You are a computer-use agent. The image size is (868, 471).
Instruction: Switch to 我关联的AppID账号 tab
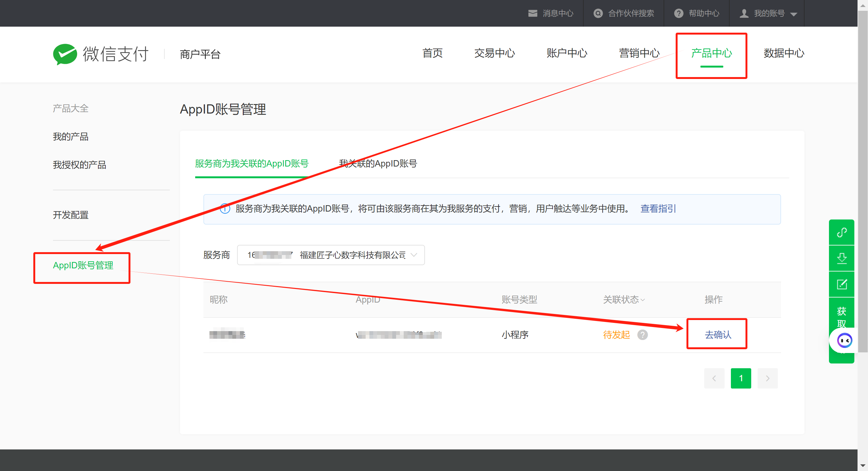[378, 164]
